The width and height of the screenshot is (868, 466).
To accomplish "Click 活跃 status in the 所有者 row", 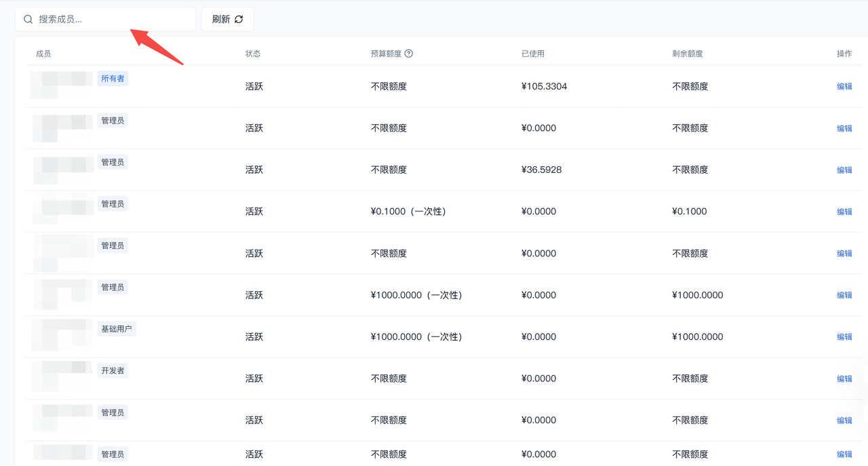I will tap(254, 86).
